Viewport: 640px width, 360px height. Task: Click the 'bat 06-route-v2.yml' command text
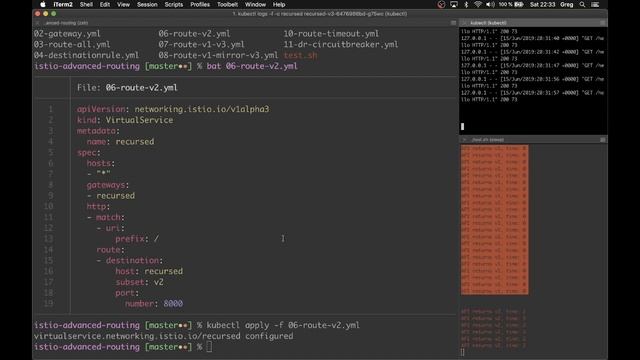(x=252, y=66)
